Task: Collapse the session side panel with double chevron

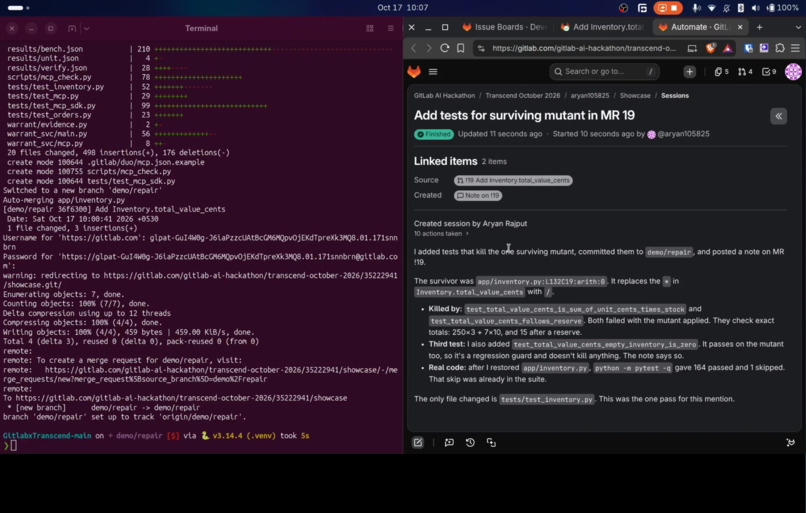Action: click(778, 116)
